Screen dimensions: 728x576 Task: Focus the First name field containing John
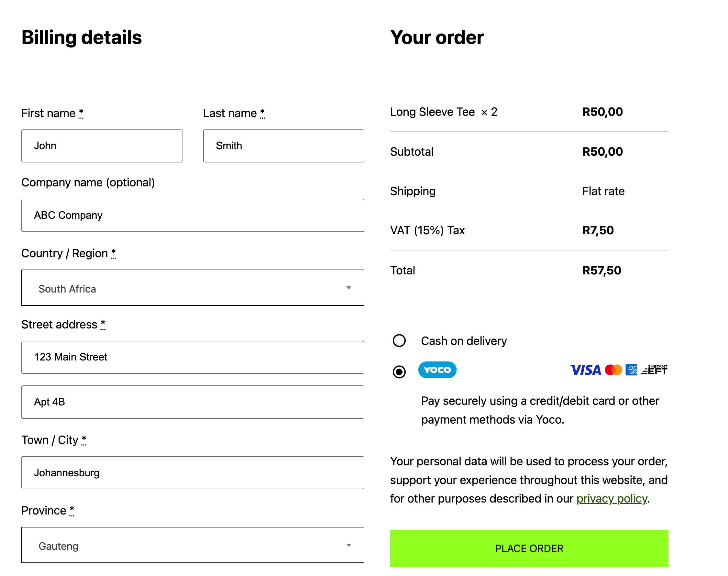102,146
